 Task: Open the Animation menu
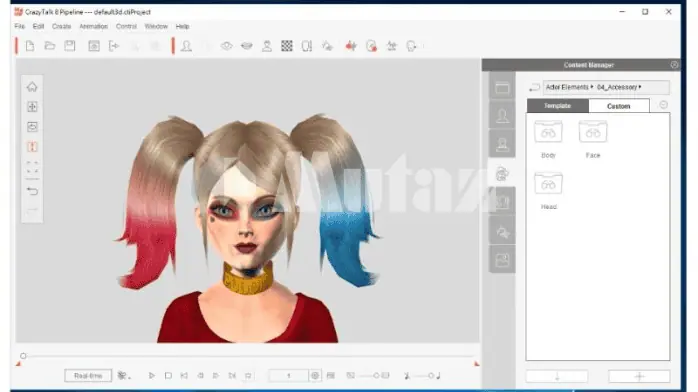point(93,26)
